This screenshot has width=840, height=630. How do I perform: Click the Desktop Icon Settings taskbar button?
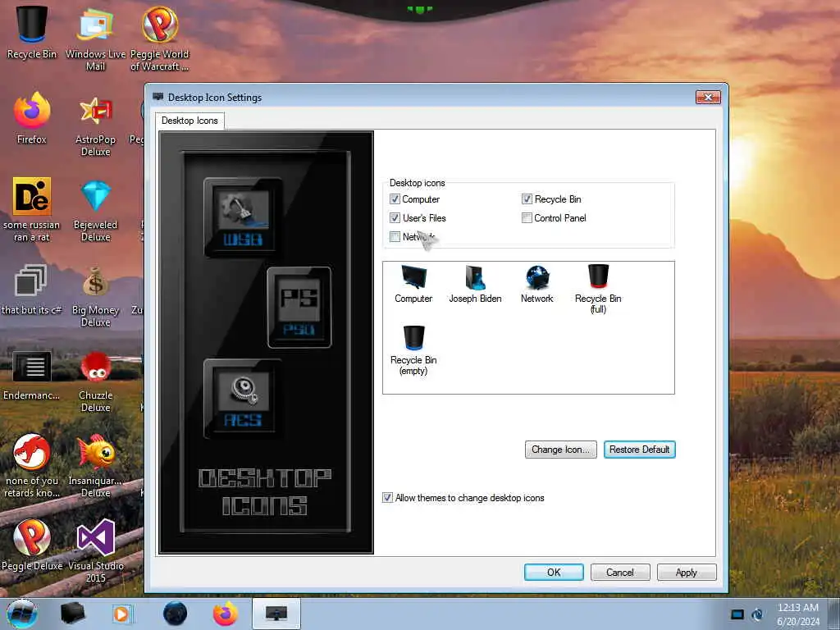point(276,614)
